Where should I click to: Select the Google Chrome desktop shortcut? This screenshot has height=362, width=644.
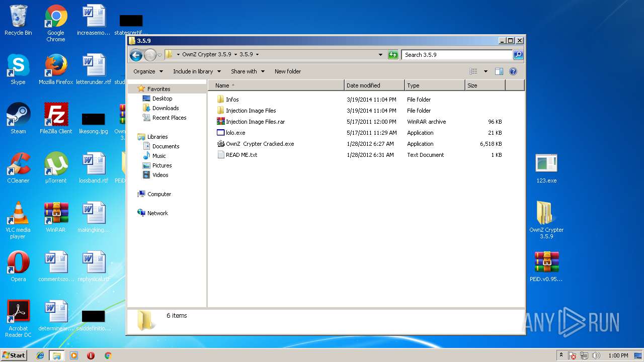click(x=56, y=23)
